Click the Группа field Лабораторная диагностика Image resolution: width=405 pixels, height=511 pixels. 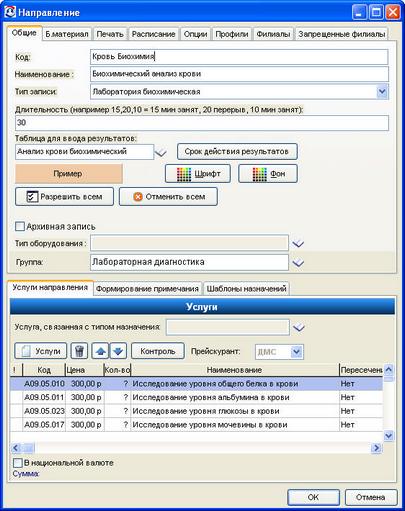pos(189,262)
